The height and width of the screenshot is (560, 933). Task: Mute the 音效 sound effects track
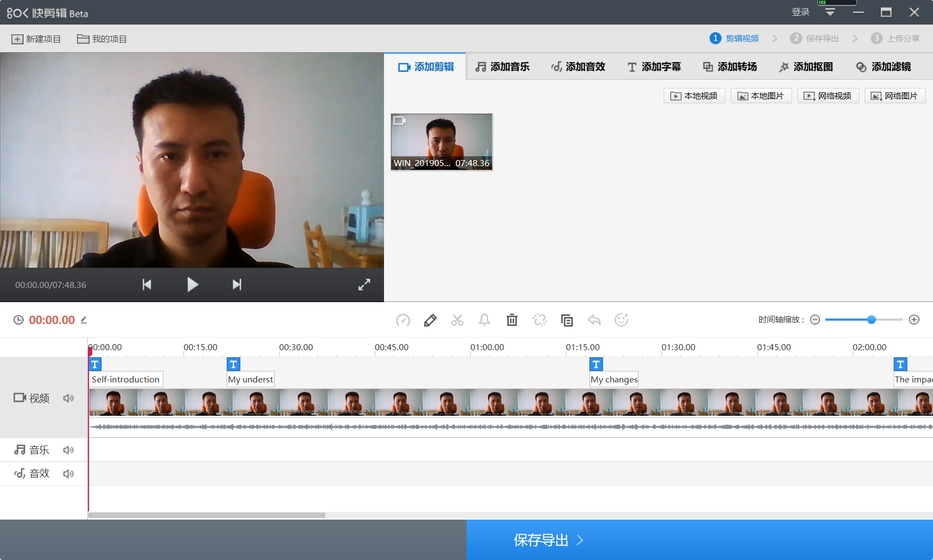pos(68,474)
